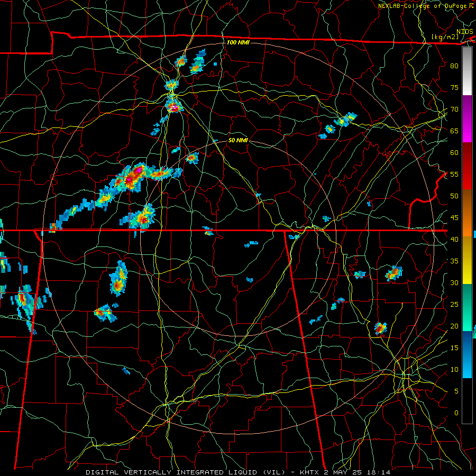Click the 40 value on the scale
Viewport: 476px width, 476px height.
click(x=454, y=239)
